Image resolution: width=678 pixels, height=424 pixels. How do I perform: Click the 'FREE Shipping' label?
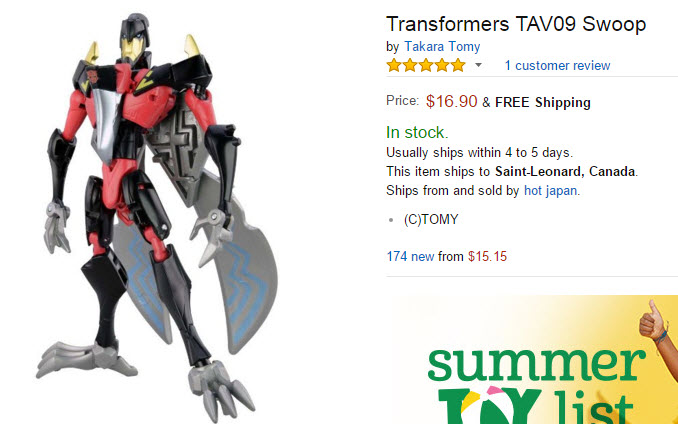(543, 102)
